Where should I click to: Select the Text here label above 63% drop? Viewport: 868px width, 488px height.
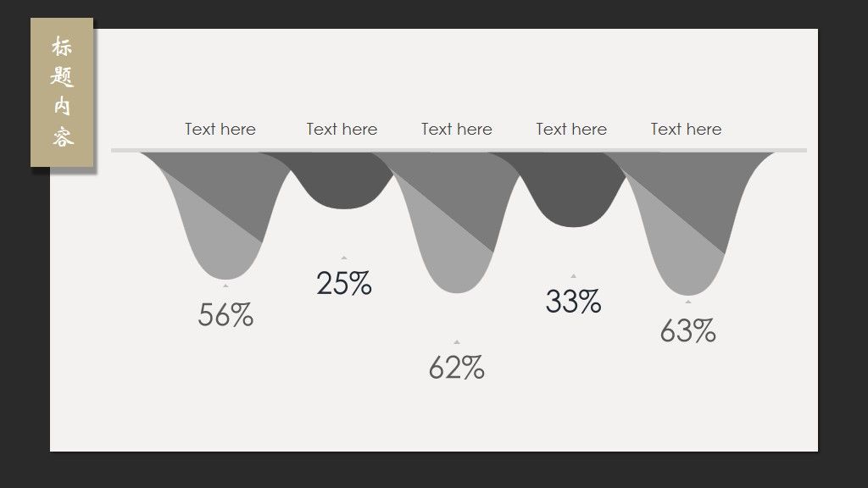pos(686,129)
